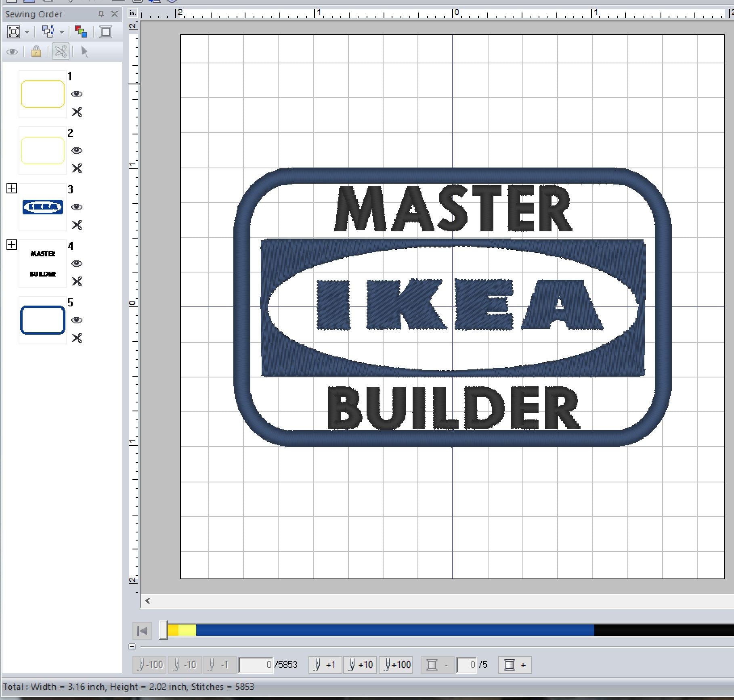Toggle the scissors trim icon for item 3
Image resolution: width=734 pixels, height=700 pixels.
(x=77, y=225)
